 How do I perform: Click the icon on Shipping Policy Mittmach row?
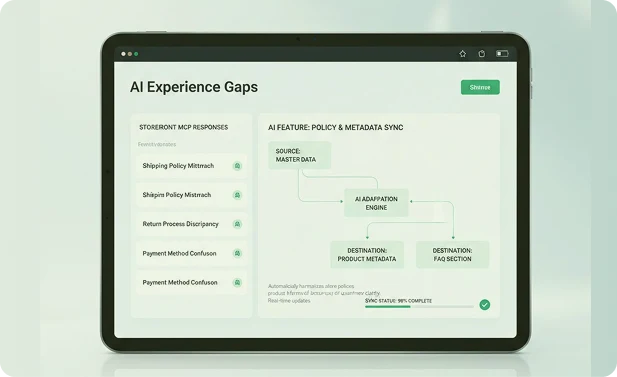(x=237, y=166)
